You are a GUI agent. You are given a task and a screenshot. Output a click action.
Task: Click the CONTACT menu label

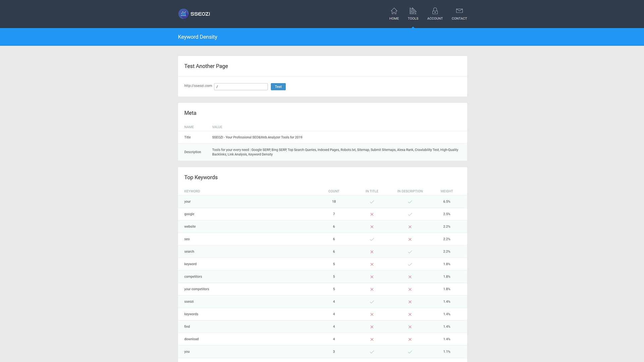(459, 18)
